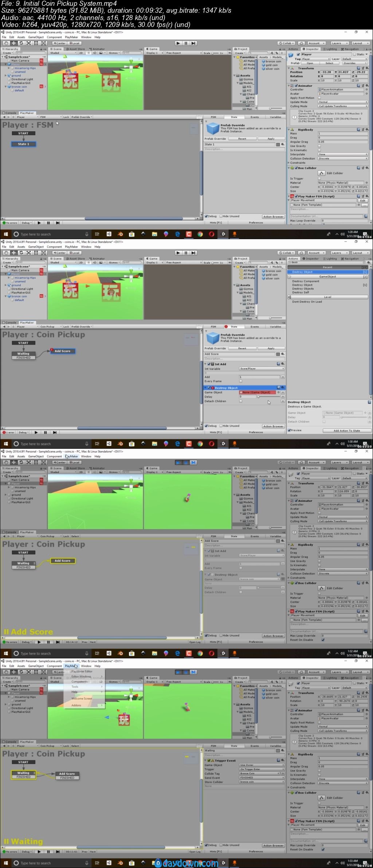Click the Next button in the 00:05:44 frame
Viewport: 373px width, 868px height.
[93, 642]
